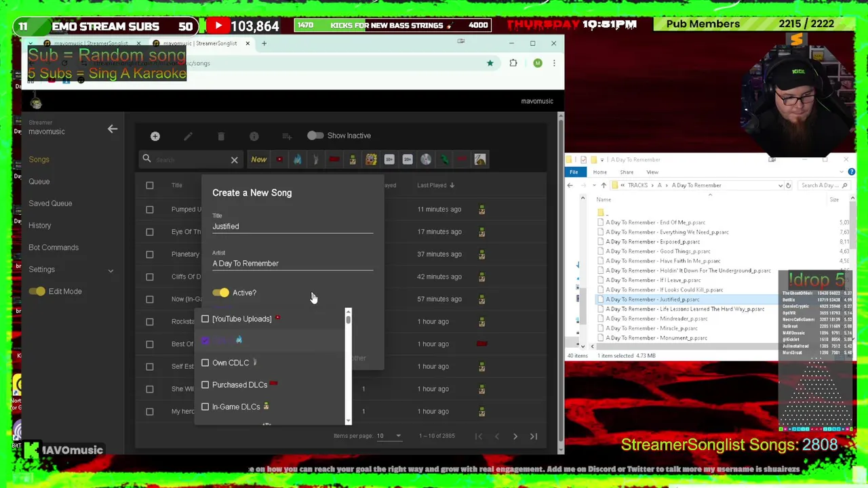
Task: Toggle the Edit Mode switch
Action: [37, 291]
